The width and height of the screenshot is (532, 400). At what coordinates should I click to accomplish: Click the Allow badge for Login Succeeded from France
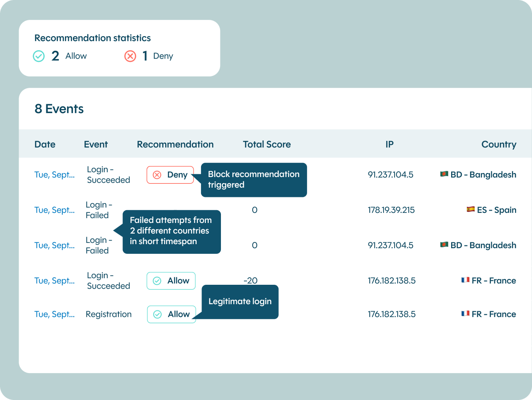pos(171,281)
